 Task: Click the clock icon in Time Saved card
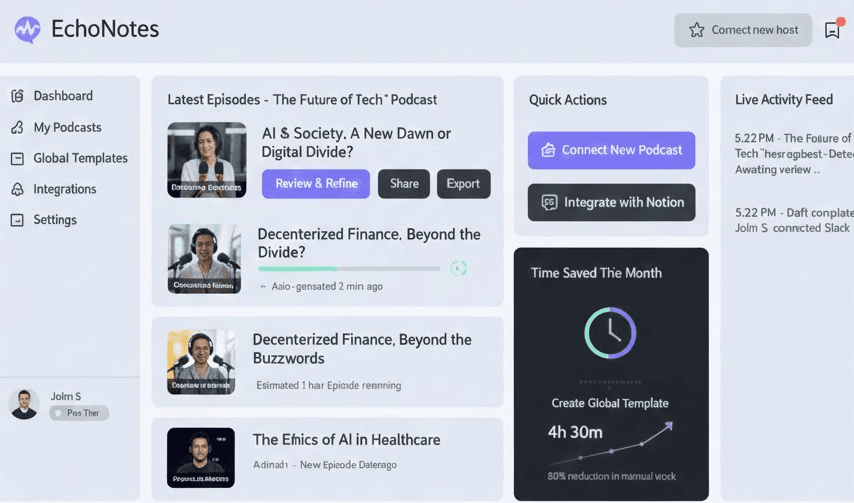coord(610,333)
